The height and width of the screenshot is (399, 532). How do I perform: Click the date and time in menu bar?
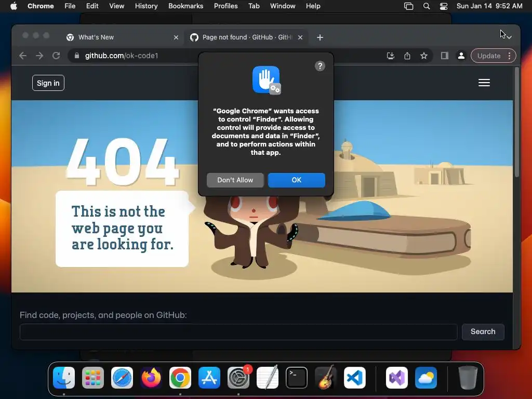click(x=489, y=6)
